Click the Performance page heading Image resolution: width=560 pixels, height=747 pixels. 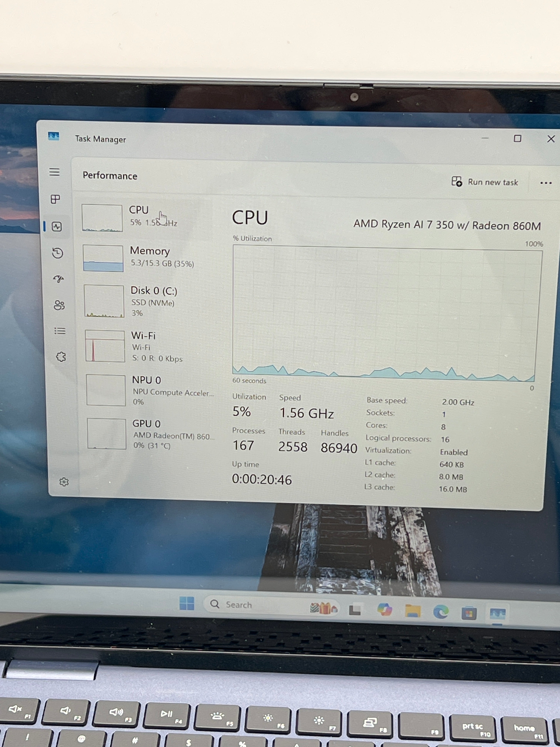[x=110, y=176]
